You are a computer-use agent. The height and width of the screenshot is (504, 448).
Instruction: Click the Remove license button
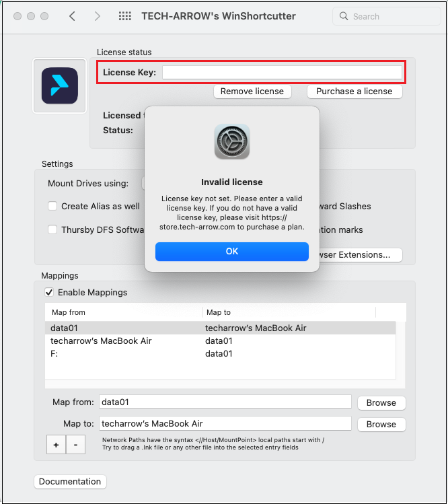(x=252, y=91)
